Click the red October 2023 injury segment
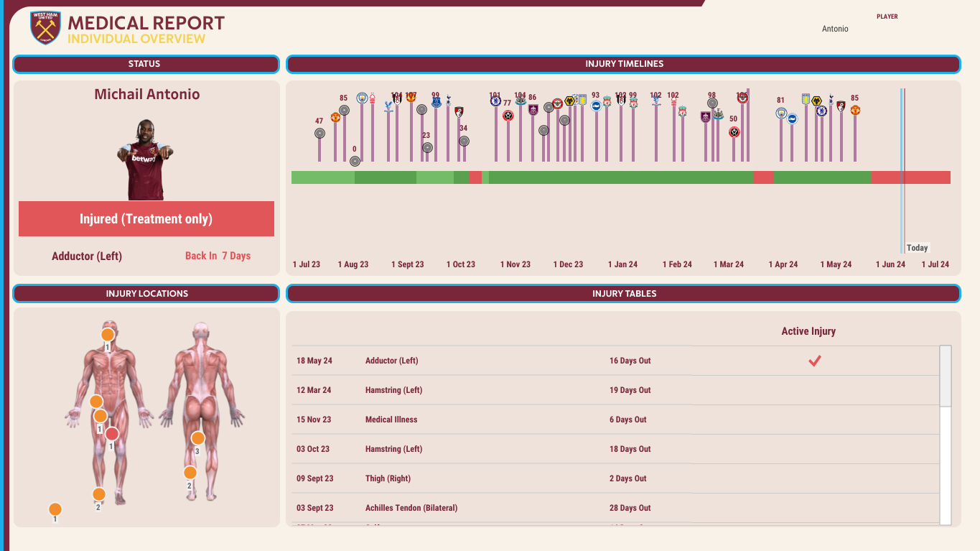The height and width of the screenshot is (551, 980). pyautogui.click(x=475, y=177)
